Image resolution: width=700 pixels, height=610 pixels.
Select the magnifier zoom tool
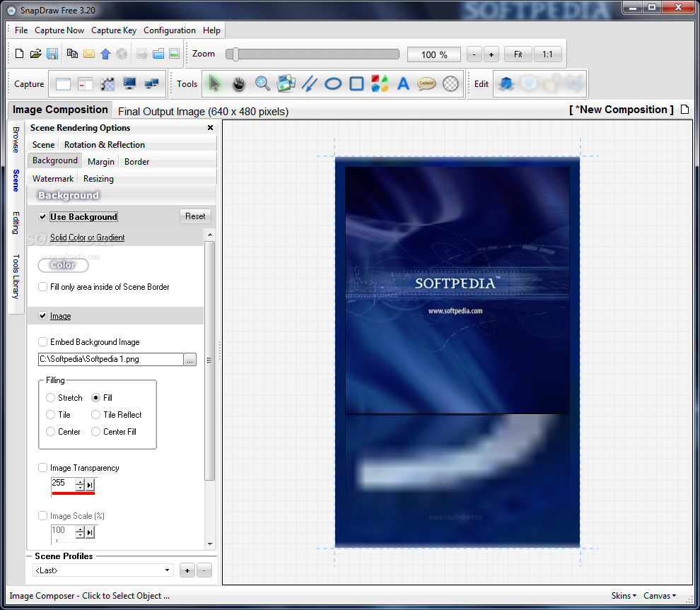point(262,83)
